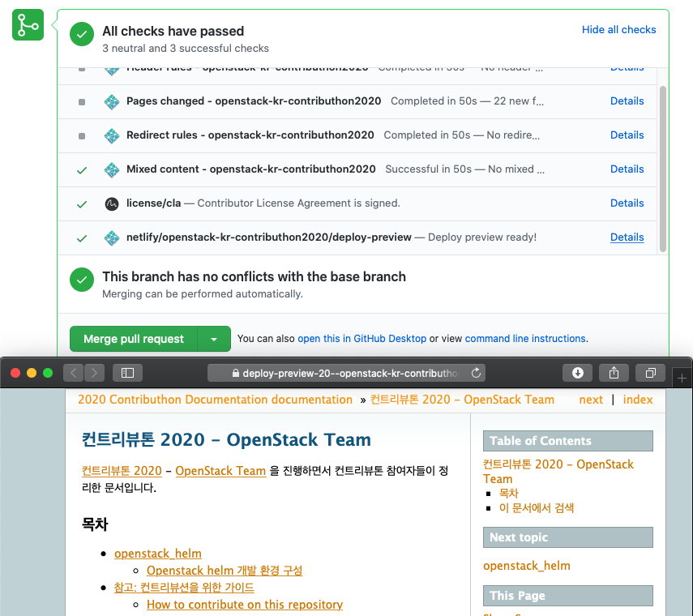Click the Netlify icon on Redirect rules row
The image size is (693, 616).
tap(112, 135)
